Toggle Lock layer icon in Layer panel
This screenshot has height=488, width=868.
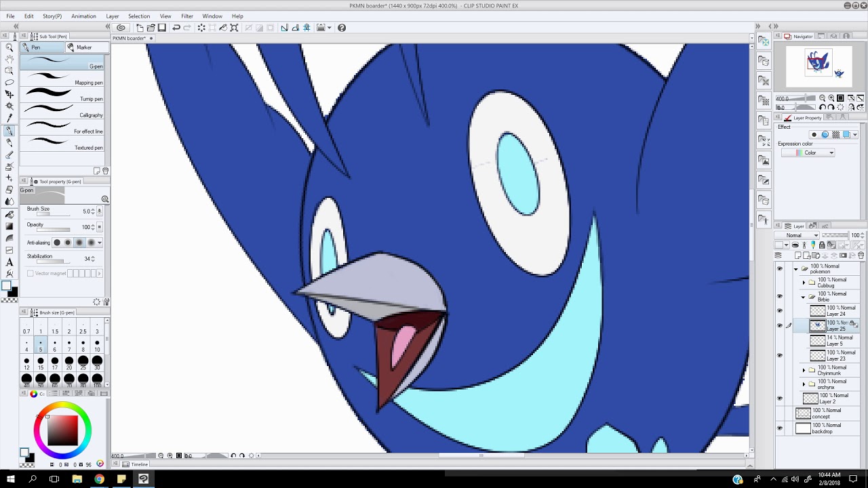(x=822, y=245)
